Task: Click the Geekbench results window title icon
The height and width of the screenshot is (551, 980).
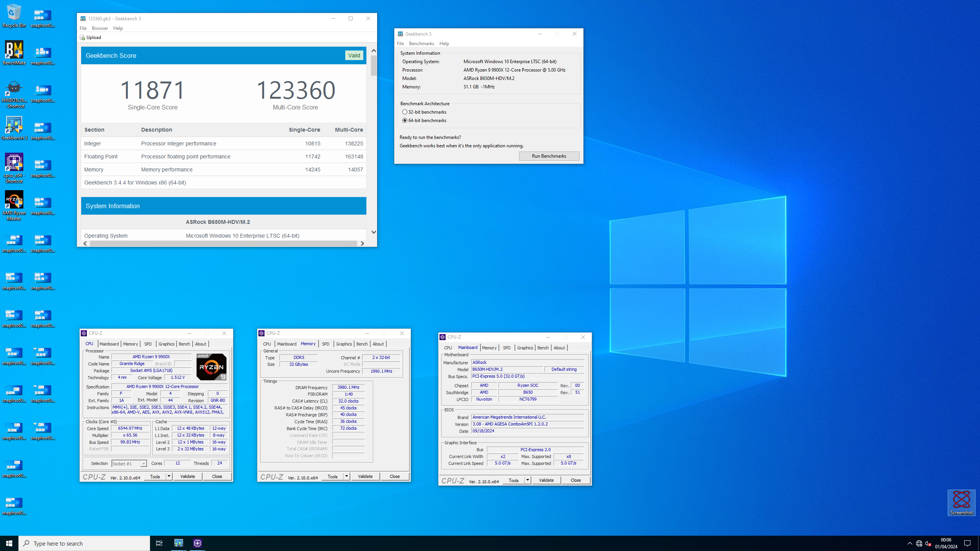Action: [x=83, y=18]
